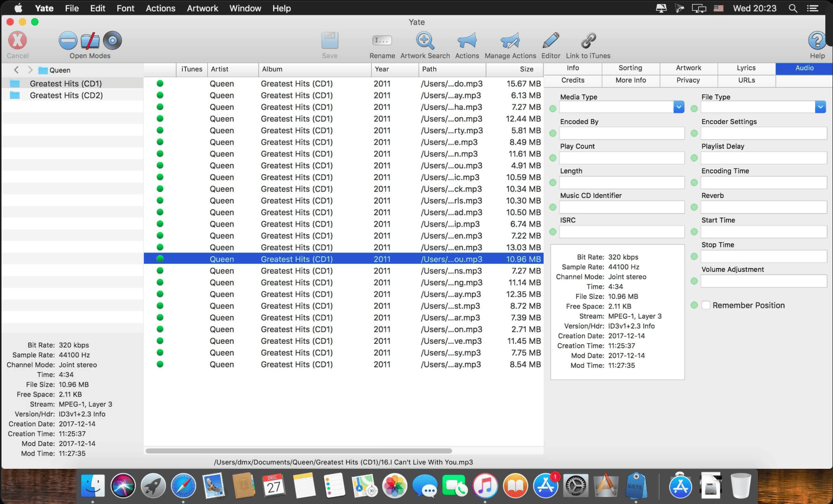Open Photos in the Dock

(395, 486)
